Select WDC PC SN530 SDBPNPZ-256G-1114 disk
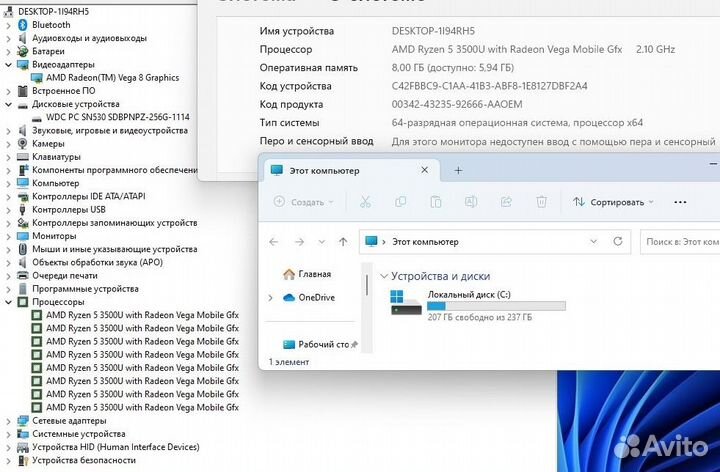Screen dimensions: 720x472 [118, 117]
